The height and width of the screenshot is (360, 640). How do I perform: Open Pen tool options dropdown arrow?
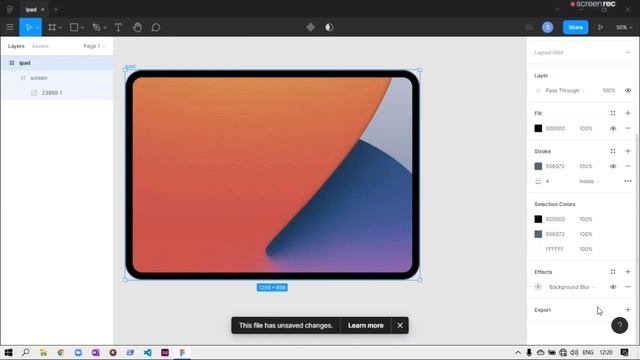[x=105, y=28]
